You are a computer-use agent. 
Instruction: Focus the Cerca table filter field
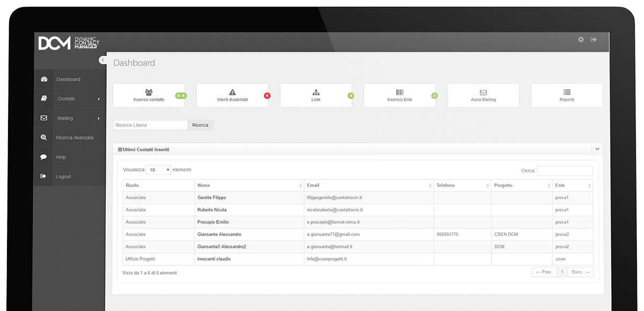[565, 171]
